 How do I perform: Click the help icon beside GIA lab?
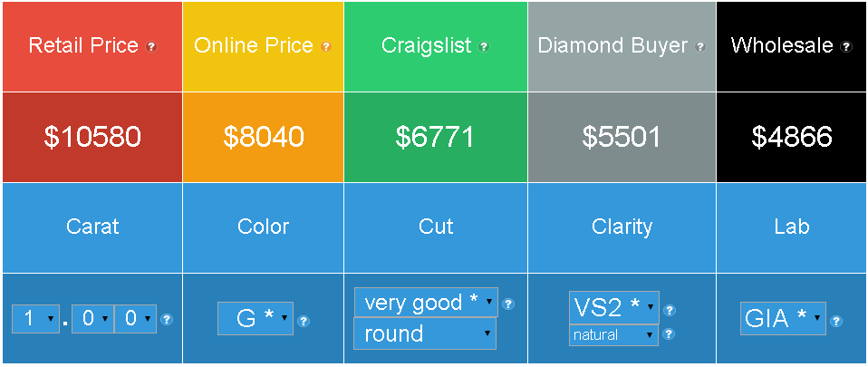[x=836, y=320]
